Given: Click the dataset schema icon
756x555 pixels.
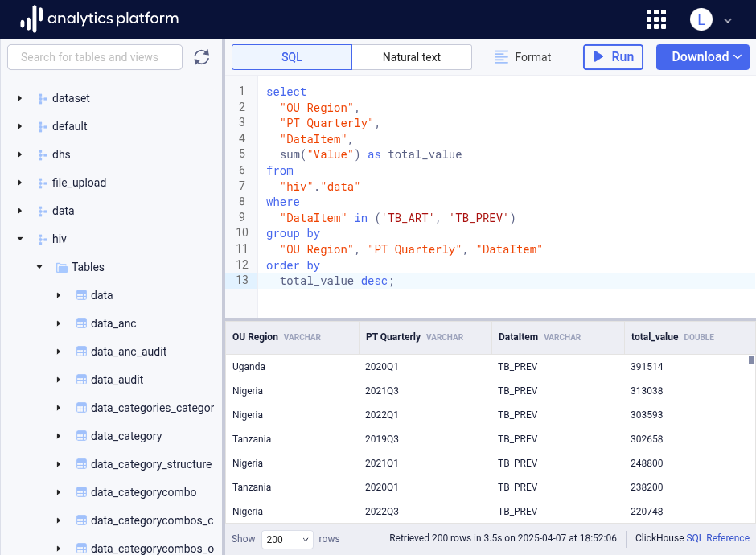Looking at the screenshot, I should tap(43, 98).
